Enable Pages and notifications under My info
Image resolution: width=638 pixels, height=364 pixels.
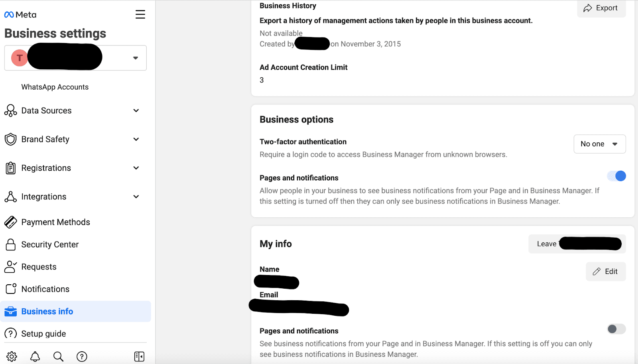[x=616, y=329]
